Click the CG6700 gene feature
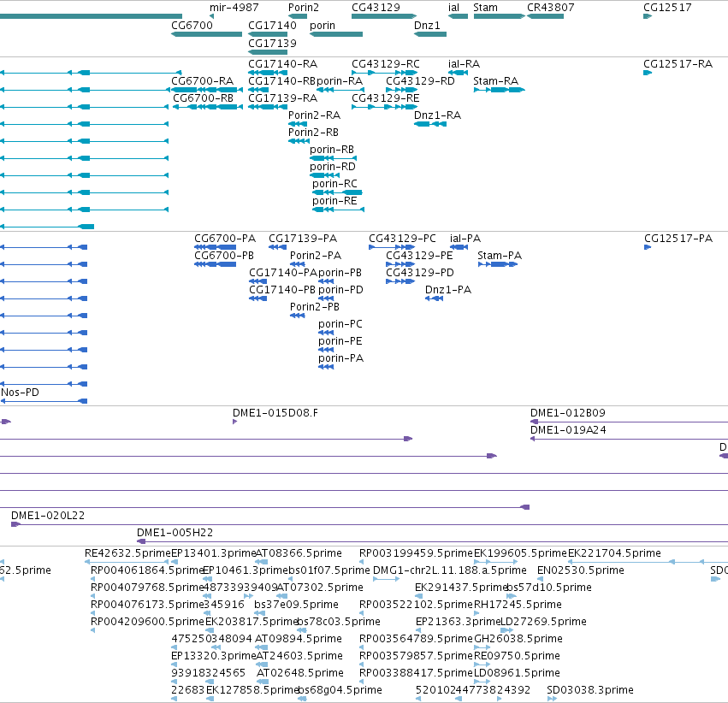This screenshot has width=728, height=703. 207,34
